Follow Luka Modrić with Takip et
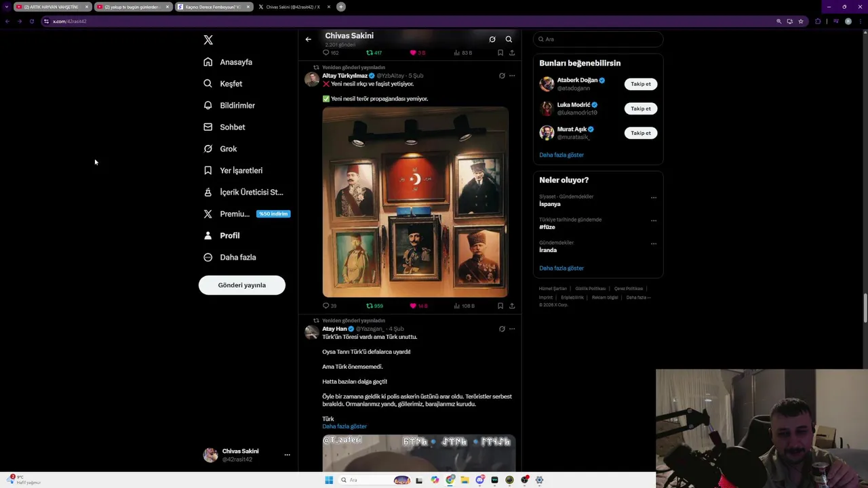The height and width of the screenshot is (488, 868). 641,108
